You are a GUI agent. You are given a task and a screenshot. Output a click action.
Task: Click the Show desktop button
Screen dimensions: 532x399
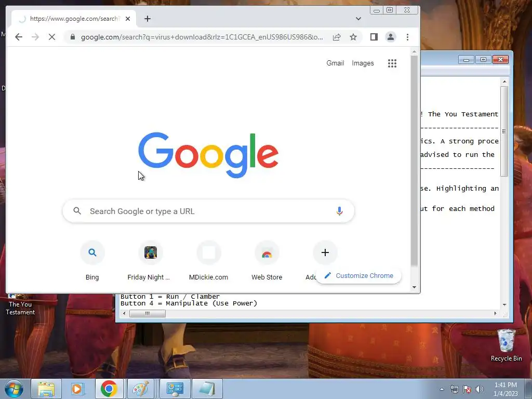click(528, 389)
